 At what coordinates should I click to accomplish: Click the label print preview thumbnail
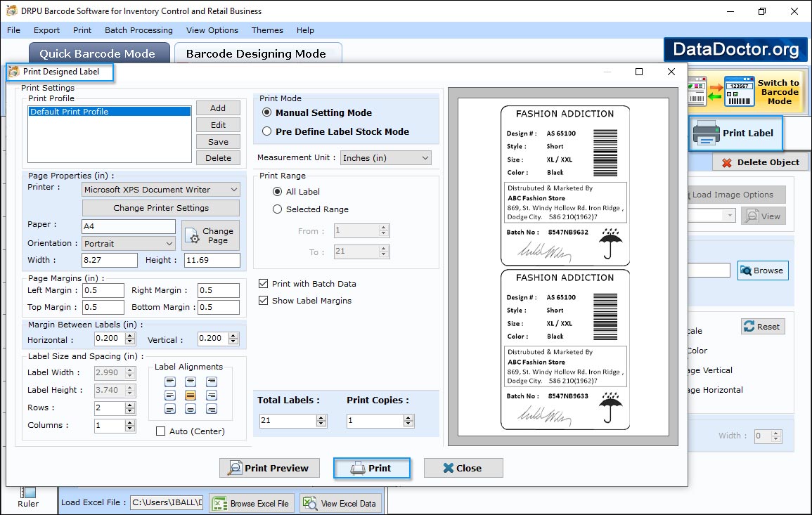[x=563, y=267]
